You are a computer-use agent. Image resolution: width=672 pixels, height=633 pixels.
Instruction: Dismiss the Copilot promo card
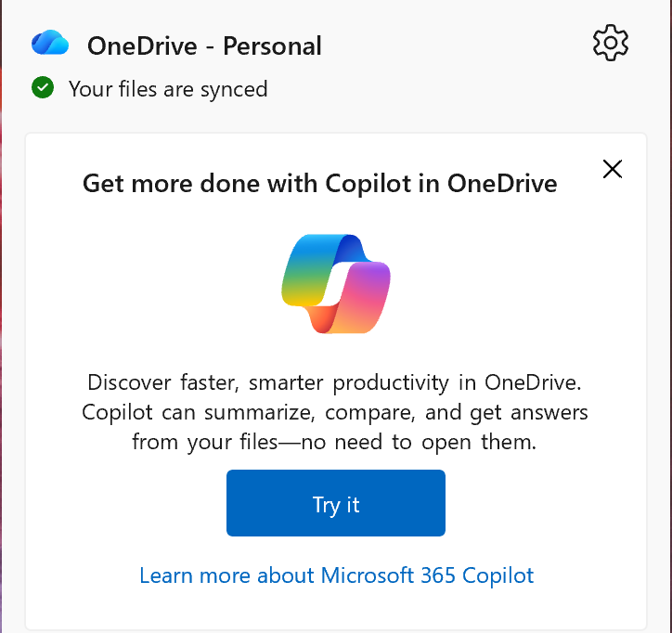click(x=612, y=168)
